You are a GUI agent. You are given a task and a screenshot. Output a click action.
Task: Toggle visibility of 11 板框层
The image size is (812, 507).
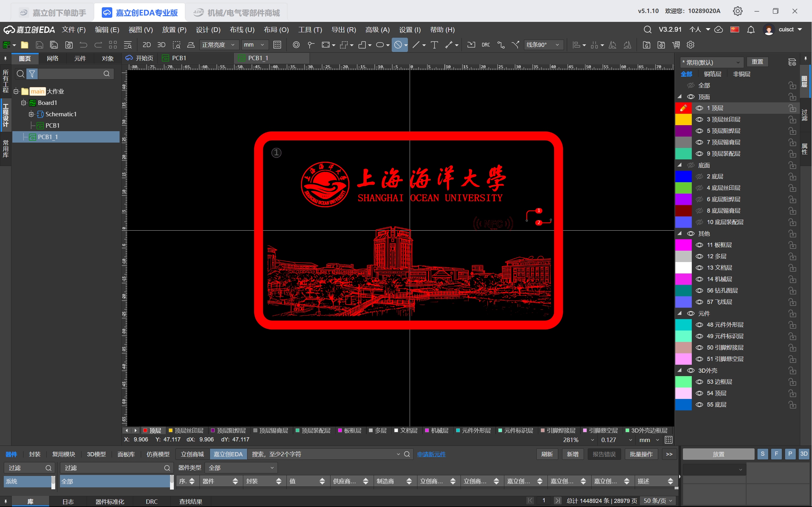click(699, 245)
